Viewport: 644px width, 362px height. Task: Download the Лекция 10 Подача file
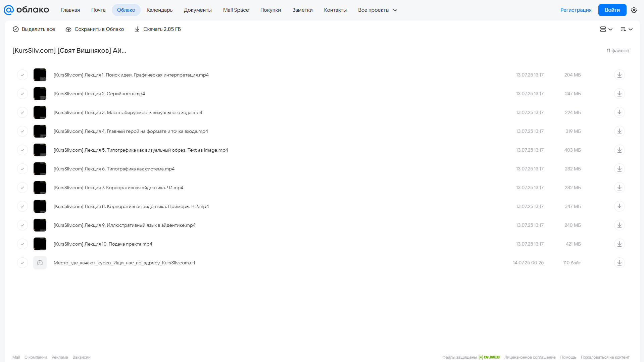(619, 244)
